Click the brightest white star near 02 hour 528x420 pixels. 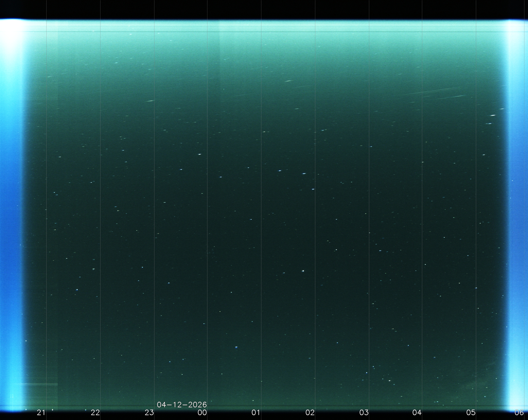[x=303, y=271]
